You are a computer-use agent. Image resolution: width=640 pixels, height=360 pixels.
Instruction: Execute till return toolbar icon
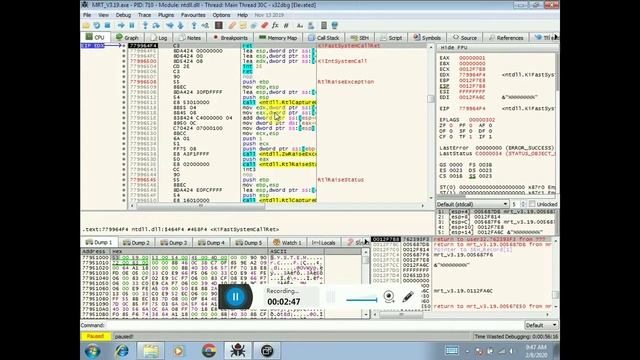coord(194,26)
